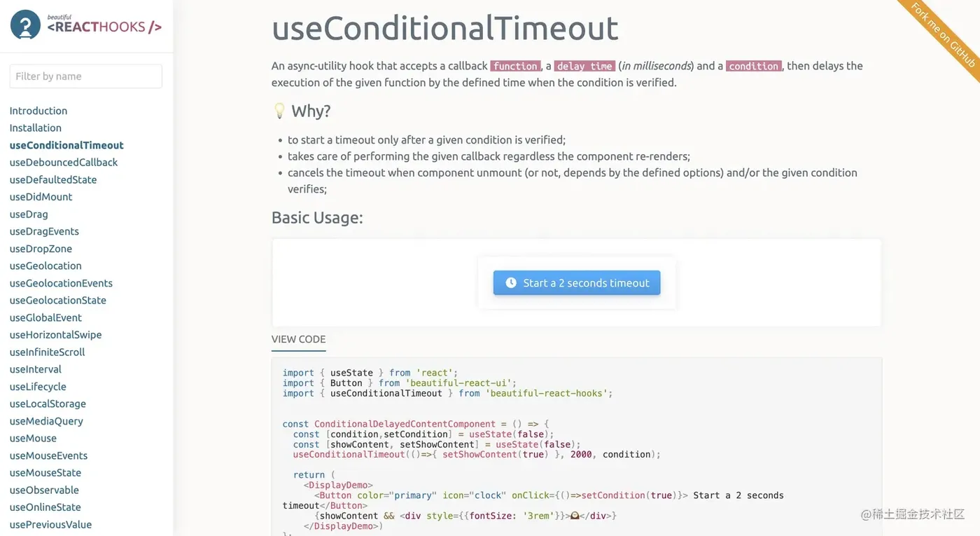View the useDropZone documentation
The width and height of the screenshot is (980, 536).
click(x=41, y=248)
